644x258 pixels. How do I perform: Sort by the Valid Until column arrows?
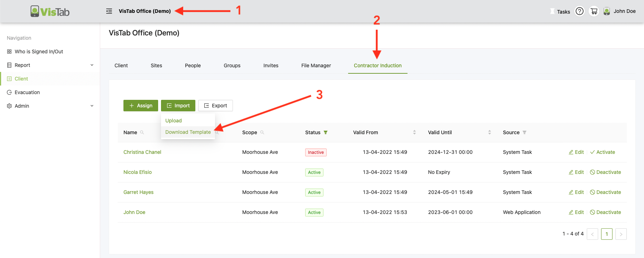point(489,132)
